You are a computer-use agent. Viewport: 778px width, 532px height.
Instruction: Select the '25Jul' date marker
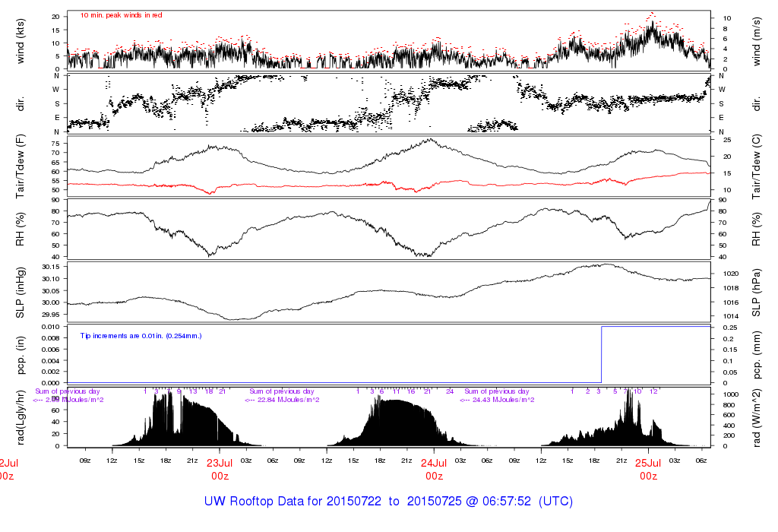(648, 463)
